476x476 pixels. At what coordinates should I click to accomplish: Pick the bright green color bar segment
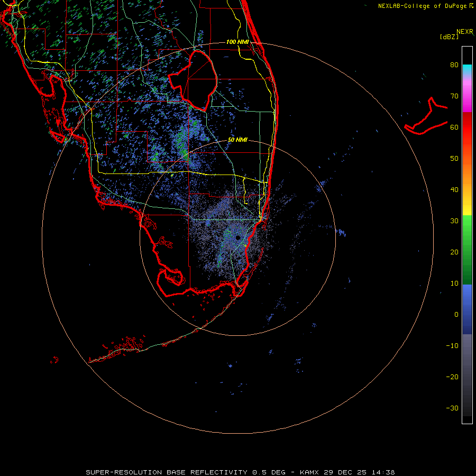coord(467,226)
